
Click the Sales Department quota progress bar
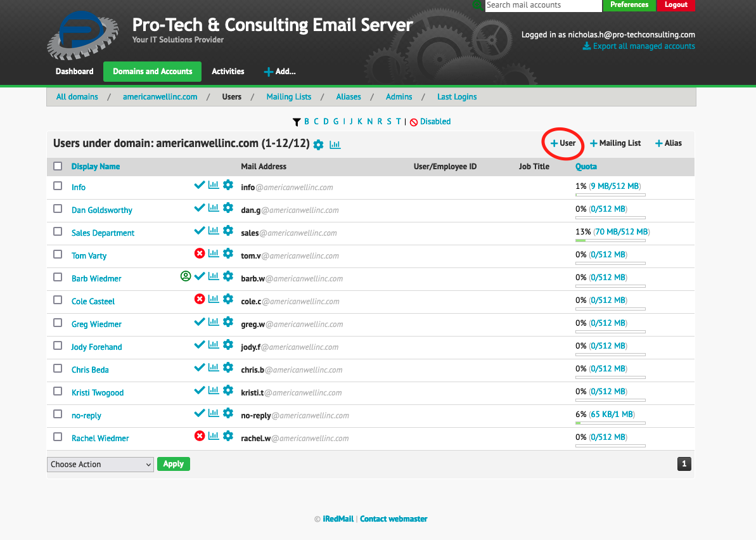(610, 241)
